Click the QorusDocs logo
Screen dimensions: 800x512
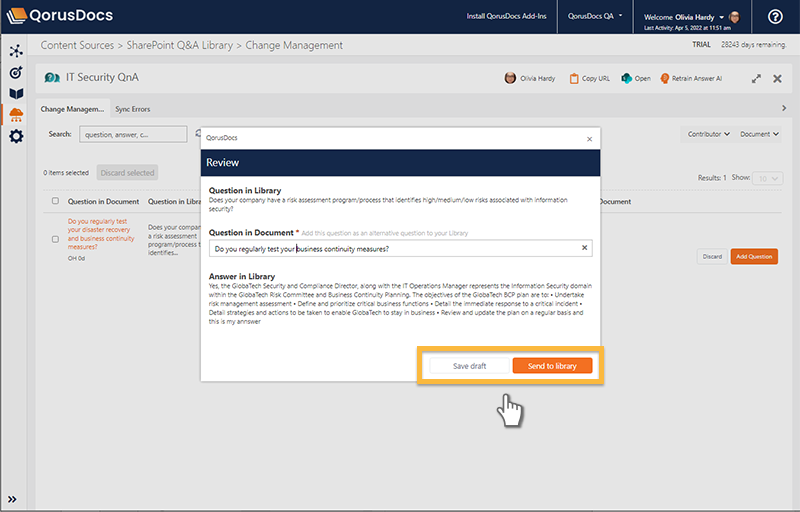tap(60, 15)
